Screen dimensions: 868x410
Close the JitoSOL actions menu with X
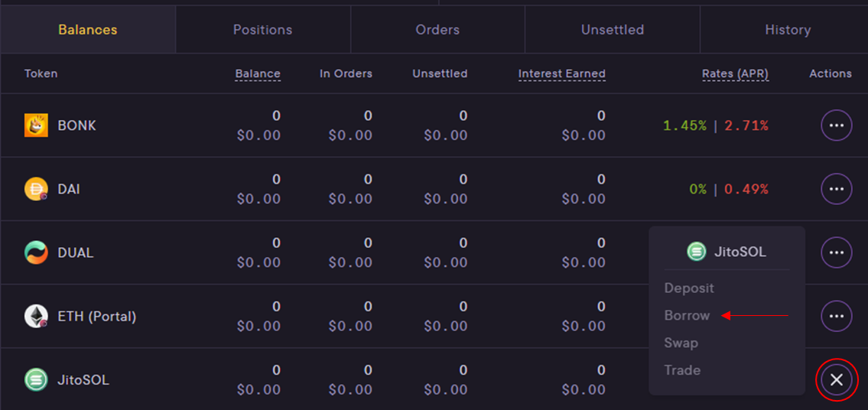(x=837, y=380)
